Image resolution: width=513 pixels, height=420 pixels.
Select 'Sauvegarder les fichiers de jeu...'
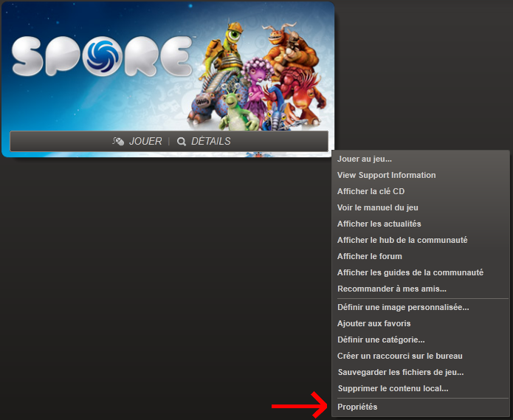(x=421, y=372)
